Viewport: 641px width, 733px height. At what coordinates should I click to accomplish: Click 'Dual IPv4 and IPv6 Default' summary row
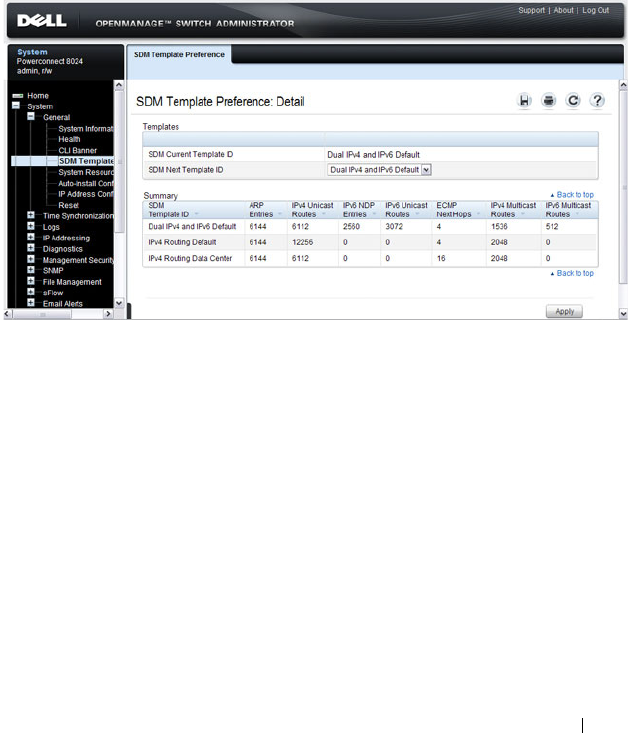(x=370, y=227)
